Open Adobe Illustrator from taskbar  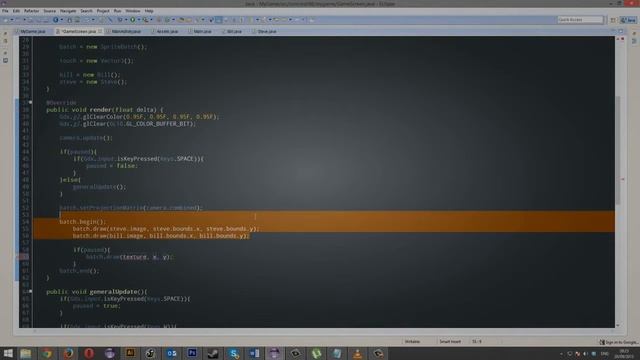(x=130, y=353)
